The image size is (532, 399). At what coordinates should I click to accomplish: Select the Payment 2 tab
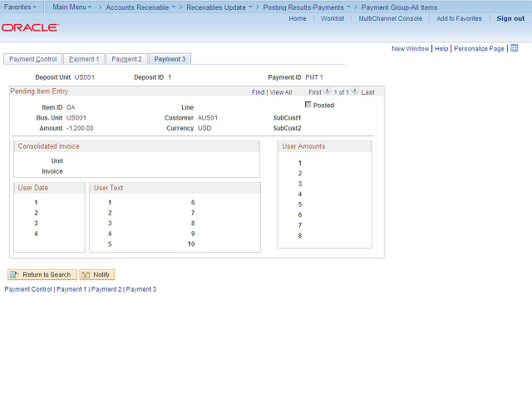pos(126,59)
